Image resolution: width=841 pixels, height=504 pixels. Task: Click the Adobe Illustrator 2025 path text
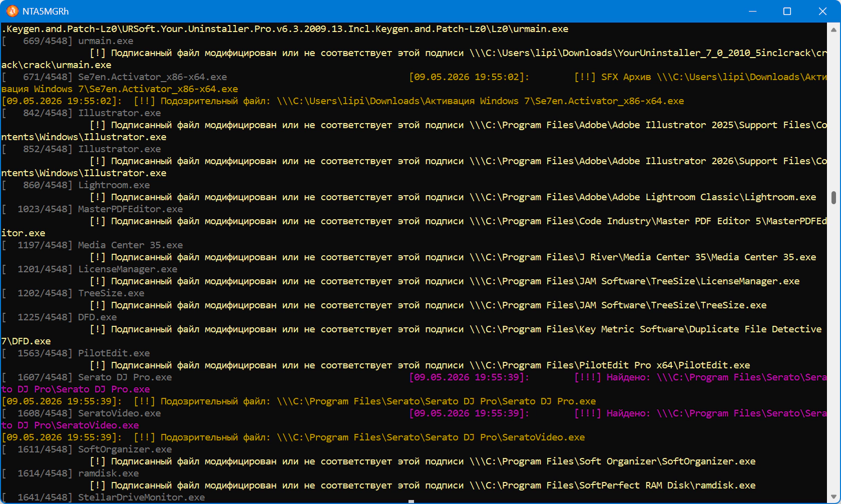648,125
